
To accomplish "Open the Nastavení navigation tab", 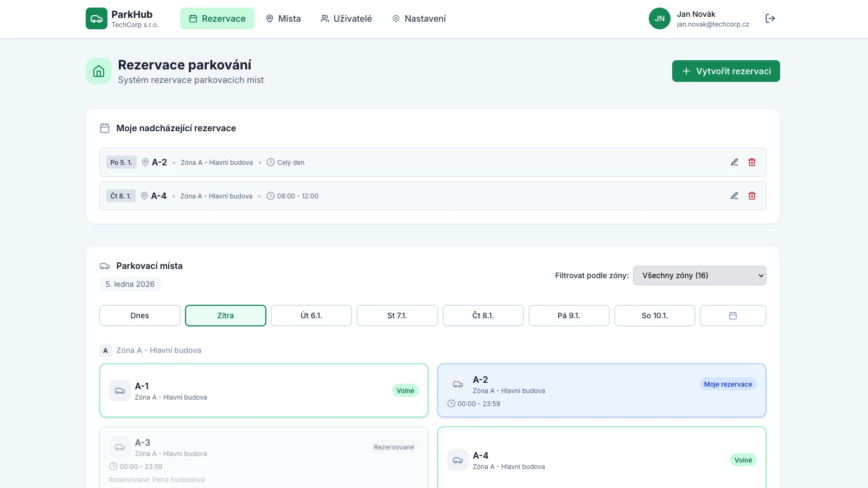I will [419, 18].
